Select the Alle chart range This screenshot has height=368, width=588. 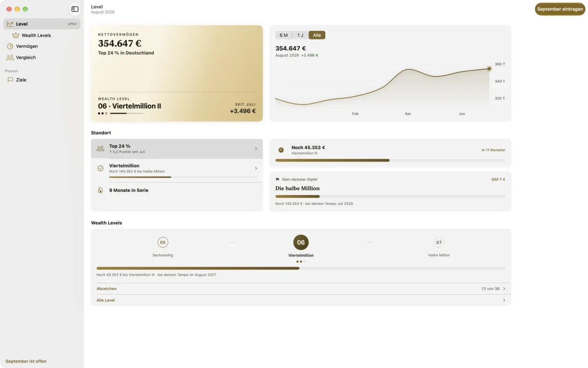(x=317, y=35)
